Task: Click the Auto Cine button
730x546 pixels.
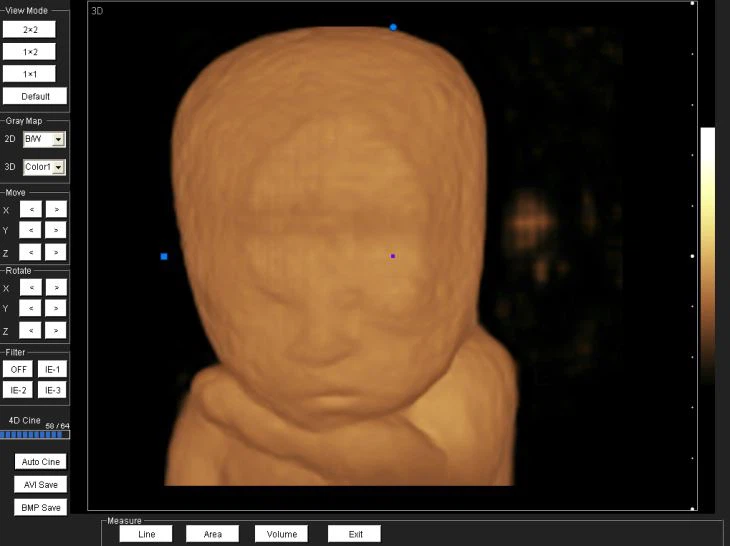Action: (41, 462)
